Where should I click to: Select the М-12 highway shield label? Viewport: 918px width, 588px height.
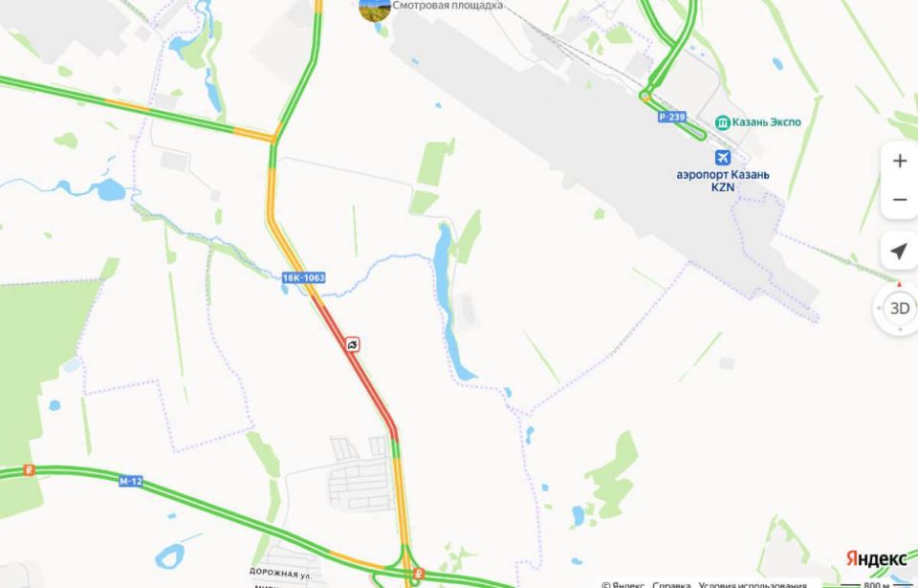tap(131, 482)
